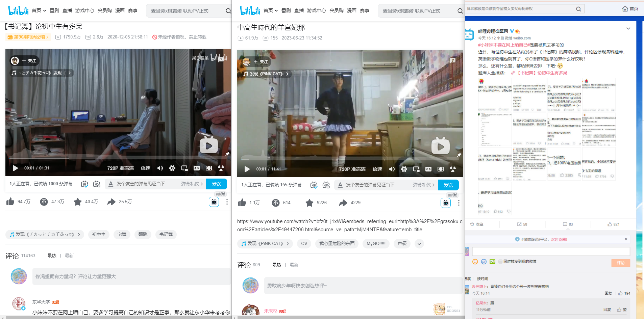
Task: Expand the tag list next to 声優
Action: click(x=419, y=244)
